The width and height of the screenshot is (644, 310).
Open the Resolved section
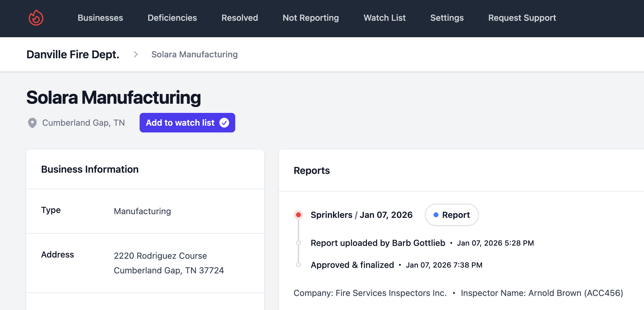point(240,18)
